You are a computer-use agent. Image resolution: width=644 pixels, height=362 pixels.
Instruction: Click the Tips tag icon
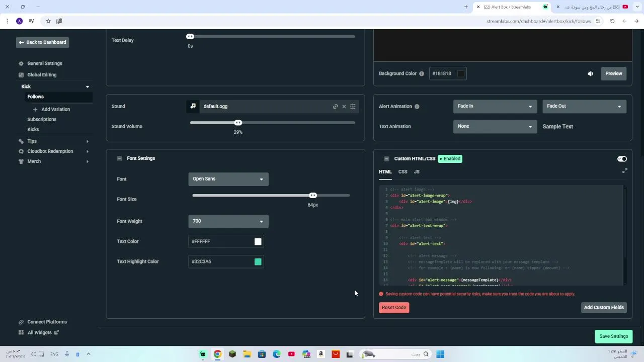pos(21,141)
